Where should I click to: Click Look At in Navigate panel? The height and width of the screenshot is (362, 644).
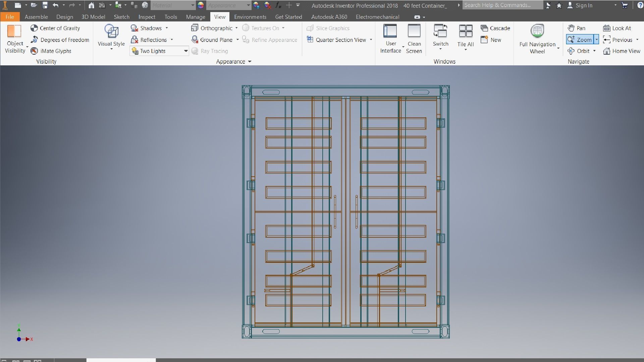coord(617,28)
